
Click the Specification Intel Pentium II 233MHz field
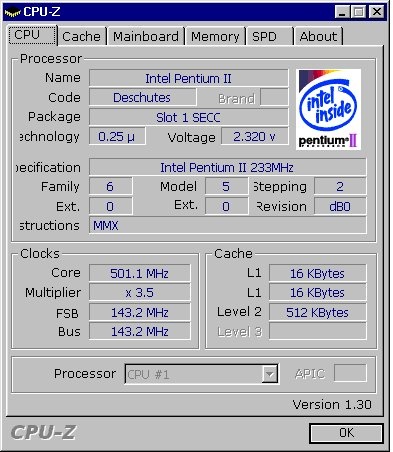click(x=228, y=167)
